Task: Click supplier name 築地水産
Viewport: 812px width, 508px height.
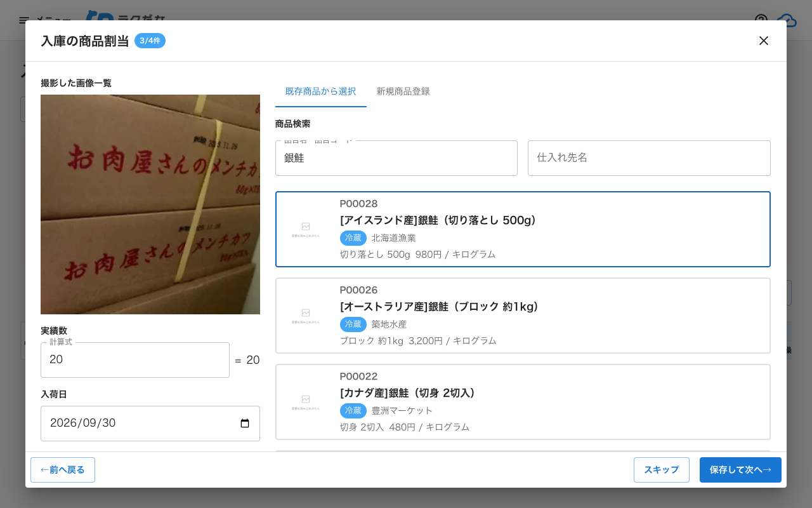Action: pyautogui.click(x=390, y=324)
